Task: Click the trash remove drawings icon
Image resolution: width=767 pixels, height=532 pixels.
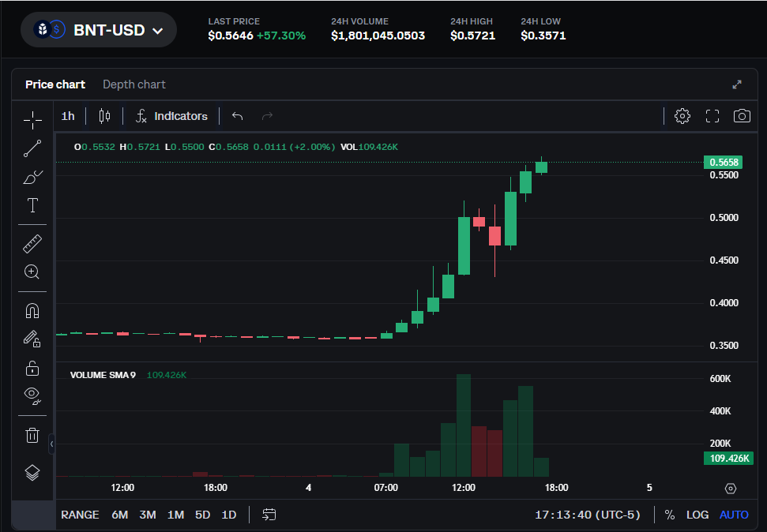Action: [32, 435]
